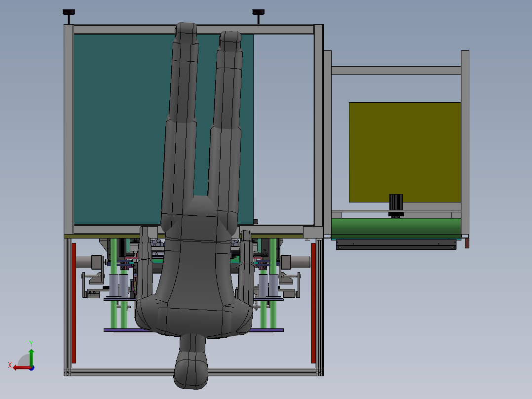
Task: Click the blue Z axis dot of triad
Action: [x=32, y=368]
